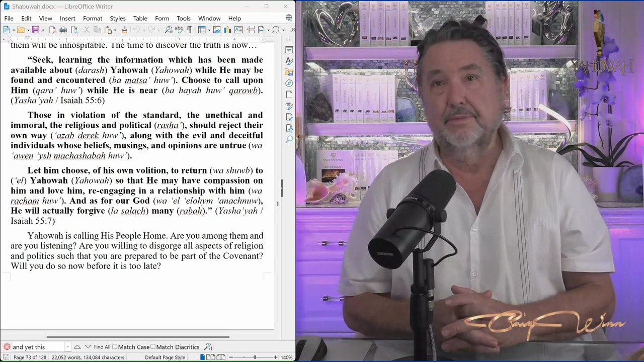
Task: Print the document with the printer icon
Action: [x=63, y=30]
